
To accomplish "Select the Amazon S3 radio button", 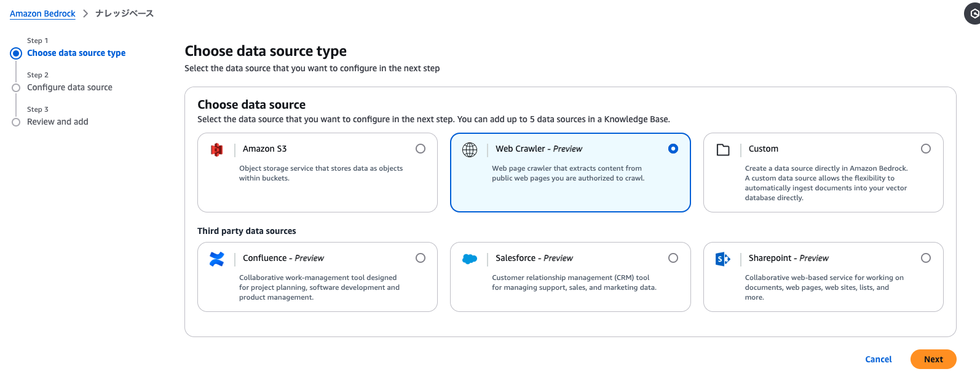I will [x=421, y=149].
